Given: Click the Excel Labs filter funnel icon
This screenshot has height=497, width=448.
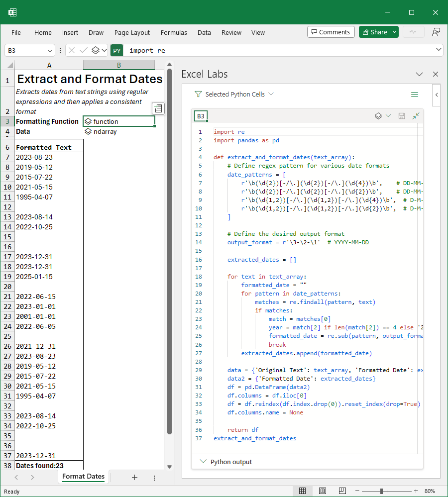Looking at the screenshot, I should 198,94.
